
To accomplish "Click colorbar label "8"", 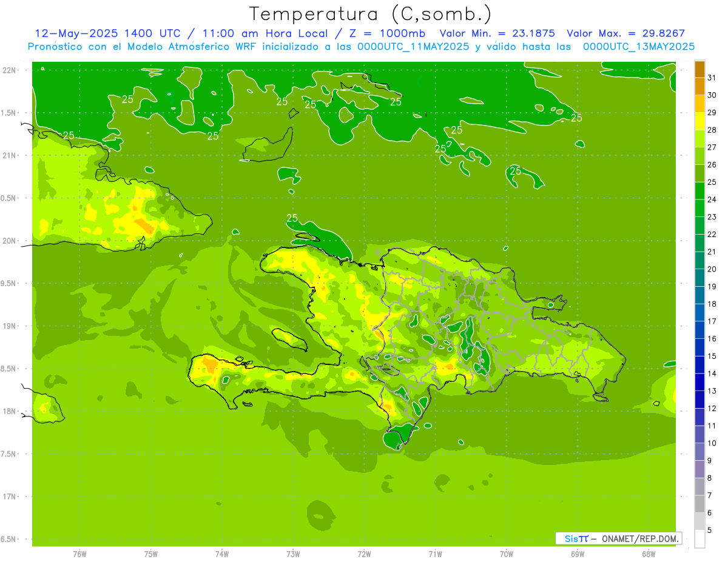I will point(710,478).
